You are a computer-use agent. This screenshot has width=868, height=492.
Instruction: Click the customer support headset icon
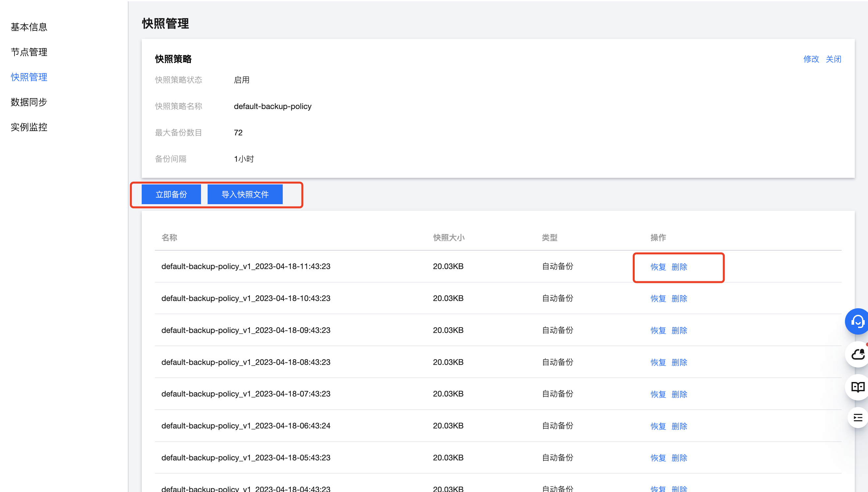(857, 321)
